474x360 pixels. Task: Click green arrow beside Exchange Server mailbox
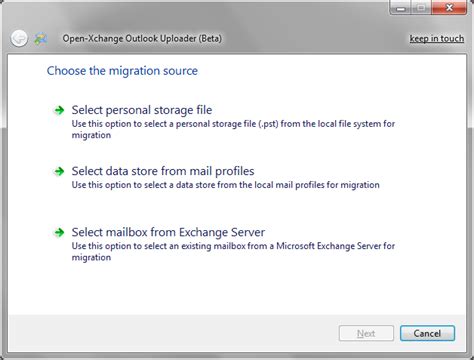tap(59, 232)
